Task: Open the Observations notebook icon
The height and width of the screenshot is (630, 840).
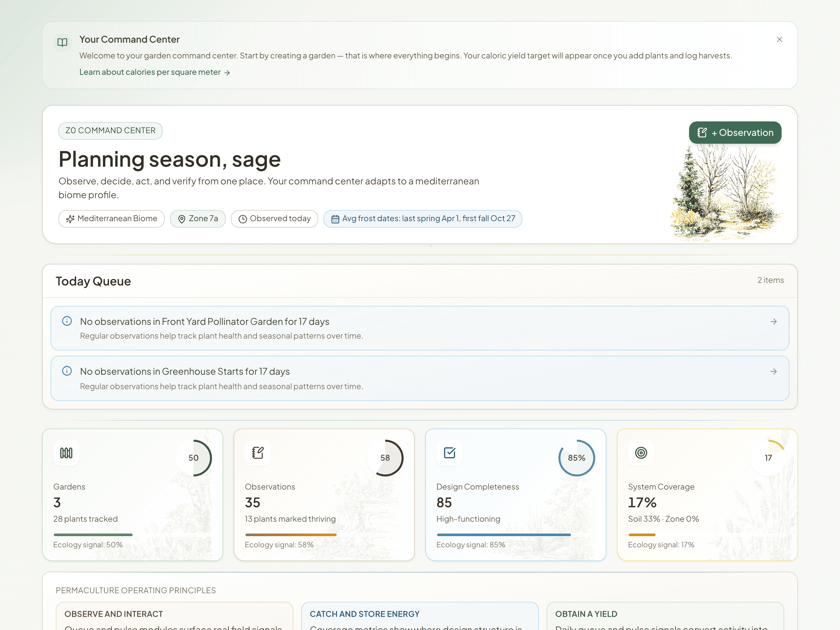Action: [x=258, y=453]
